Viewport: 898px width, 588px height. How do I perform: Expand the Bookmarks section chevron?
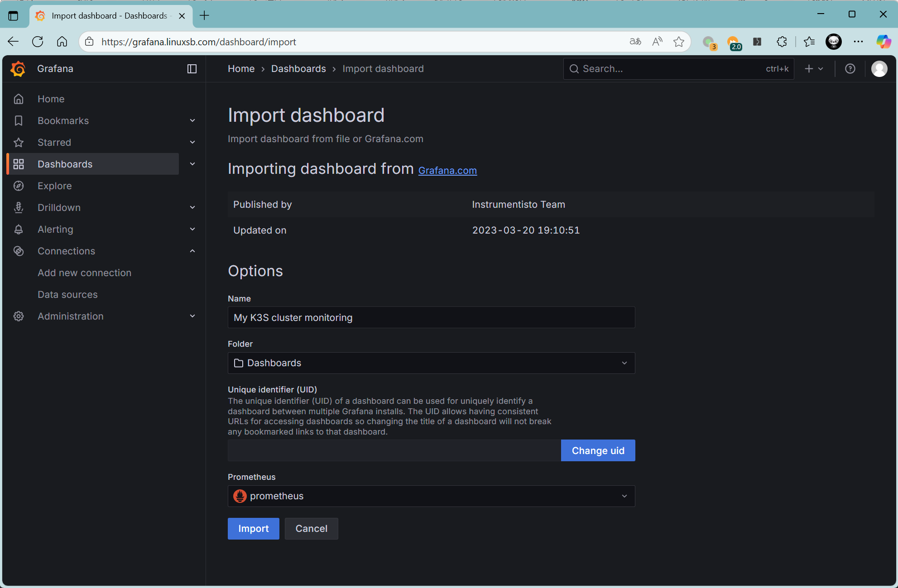coord(192,121)
